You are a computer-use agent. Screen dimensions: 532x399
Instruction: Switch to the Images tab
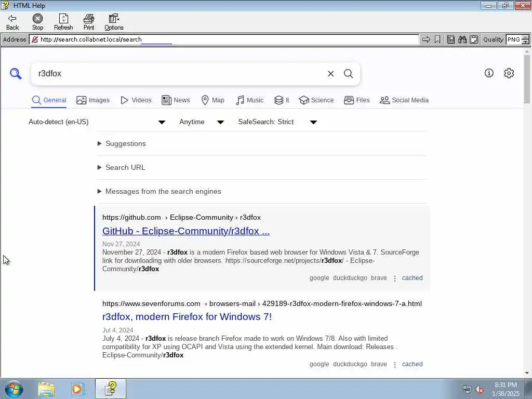click(x=93, y=100)
